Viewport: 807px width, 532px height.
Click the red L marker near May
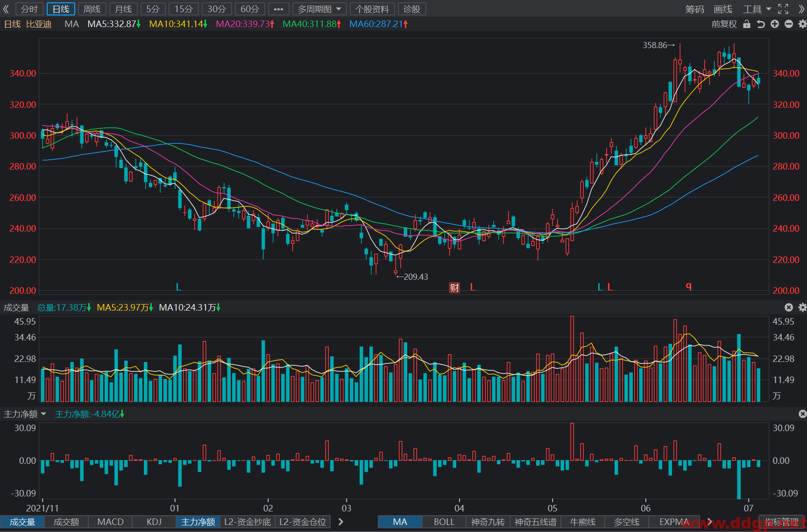click(610, 286)
